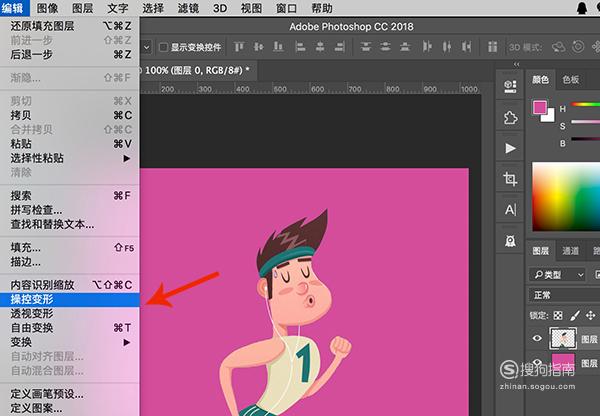
Task: Click the double-arrow panel expand button
Action: tap(517, 64)
